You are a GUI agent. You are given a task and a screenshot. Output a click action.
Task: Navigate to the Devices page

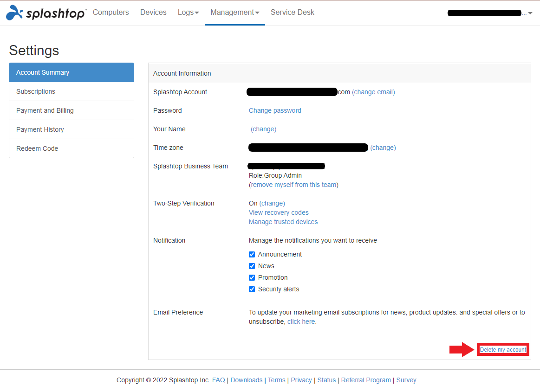click(153, 13)
